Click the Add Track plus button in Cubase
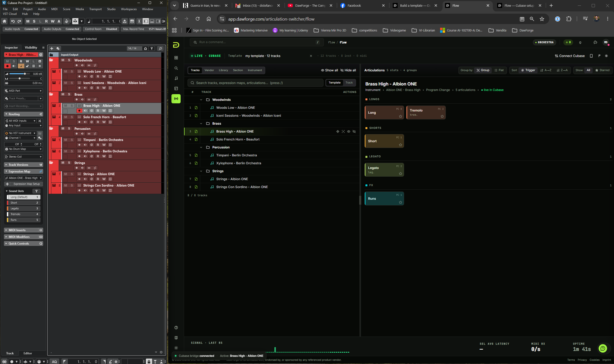Viewport: 614px width, 364px height. click(52, 49)
